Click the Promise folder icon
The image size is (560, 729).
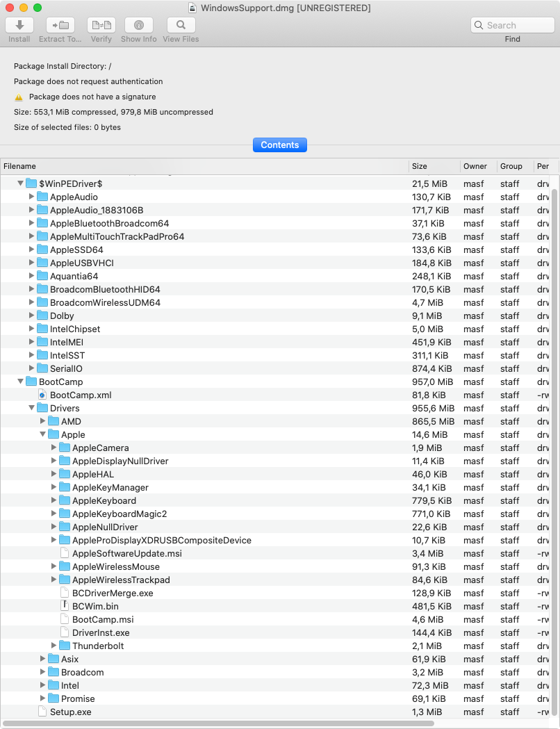point(53,699)
